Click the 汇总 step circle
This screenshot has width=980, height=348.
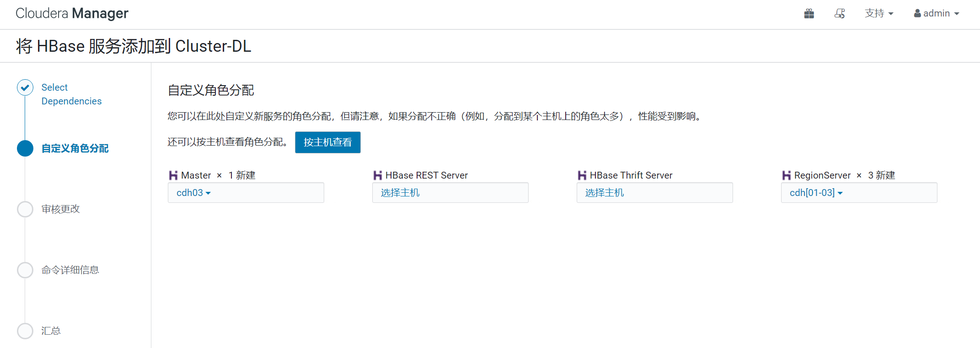[x=25, y=331]
